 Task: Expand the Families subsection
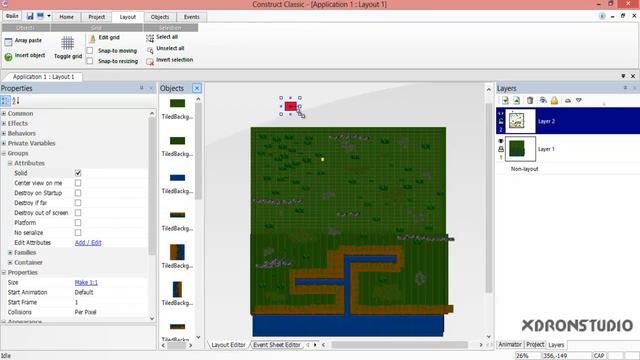(10, 253)
